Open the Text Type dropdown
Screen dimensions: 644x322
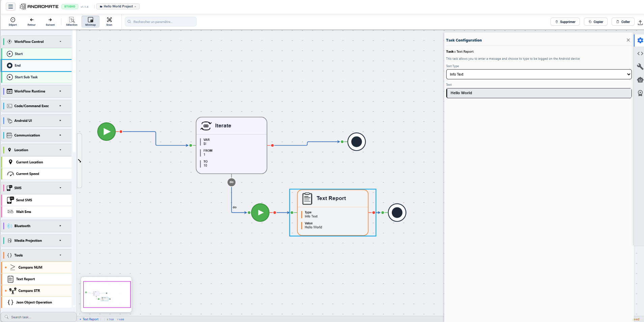pyautogui.click(x=539, y=74)
